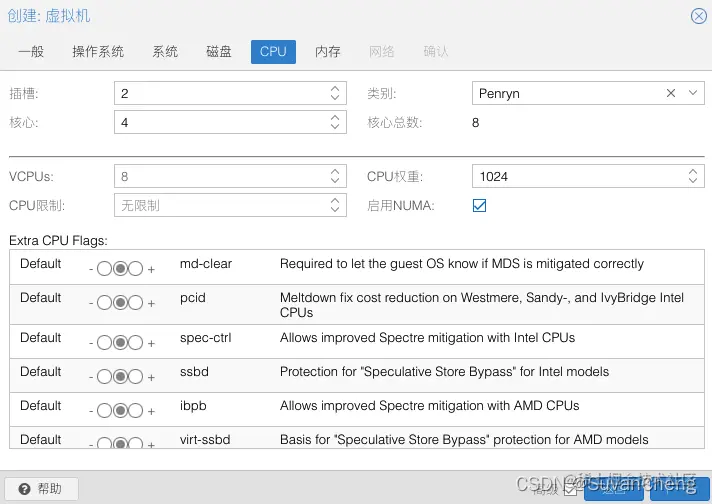The width and height of the screenshot is (712, 504).
Task: Click the dialog title 创建: 虚拟机
Action: tap(49, 16)
